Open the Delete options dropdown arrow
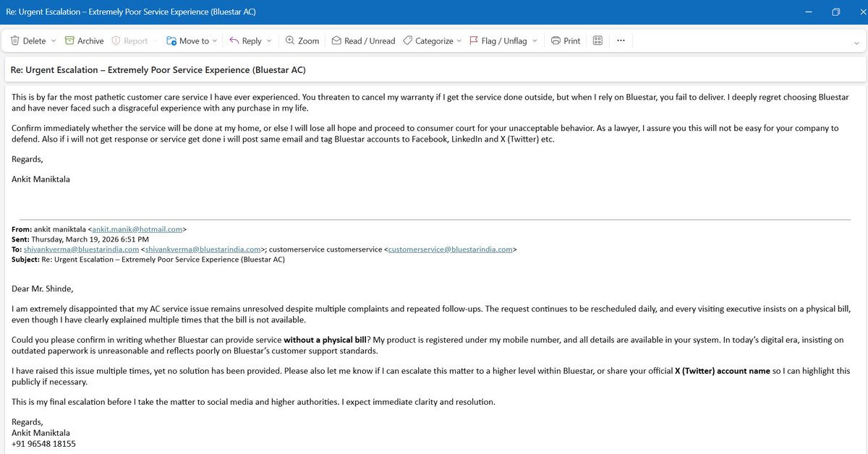This screenshot has width=868, height=454. click(53, 41)
